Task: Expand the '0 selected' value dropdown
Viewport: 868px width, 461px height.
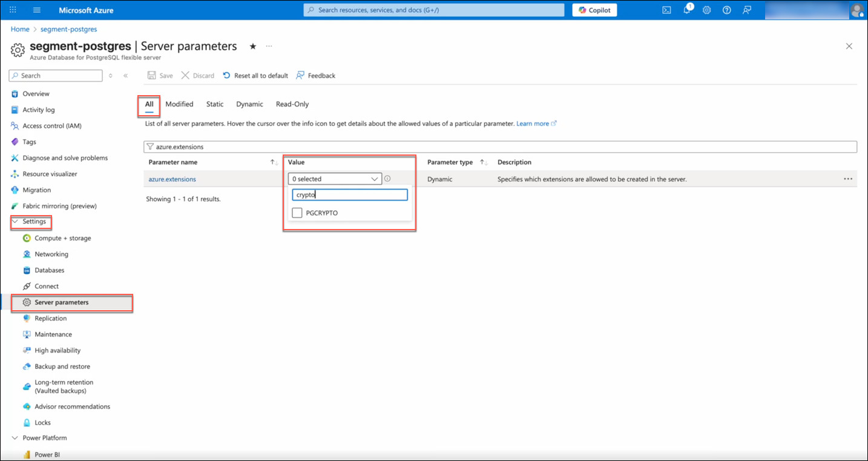Action: click(335, 179)
